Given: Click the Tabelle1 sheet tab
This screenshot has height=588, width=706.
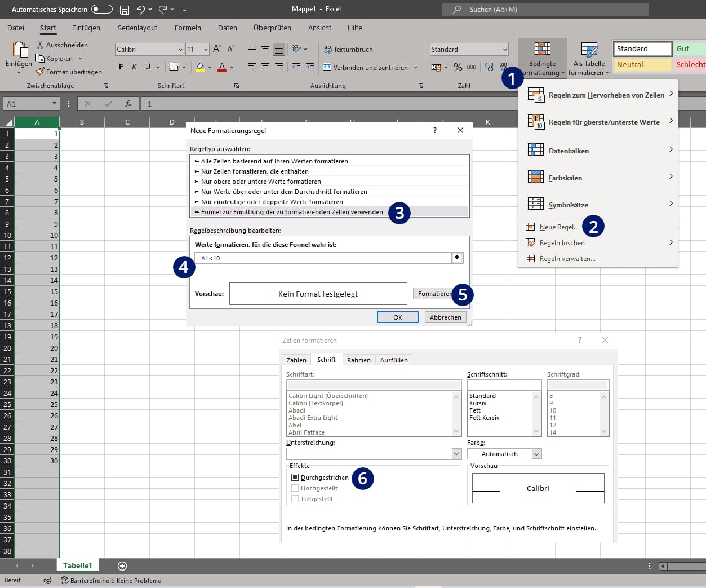Looking at the screenshot, I should (78, 565).
